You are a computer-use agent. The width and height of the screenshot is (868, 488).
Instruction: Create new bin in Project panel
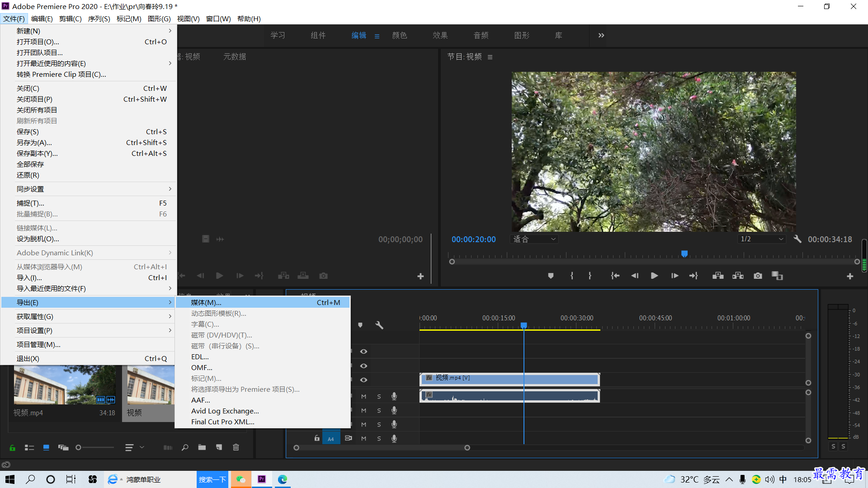(x=202, y=447)
